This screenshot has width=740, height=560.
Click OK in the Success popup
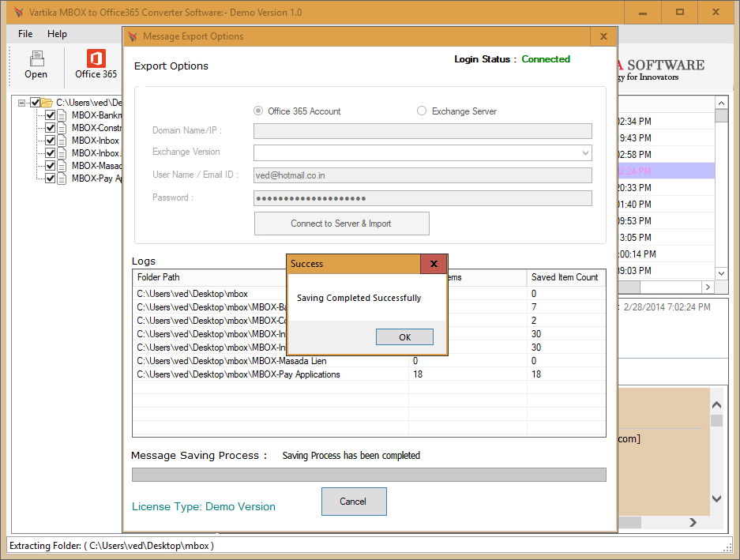pos(404,337)
